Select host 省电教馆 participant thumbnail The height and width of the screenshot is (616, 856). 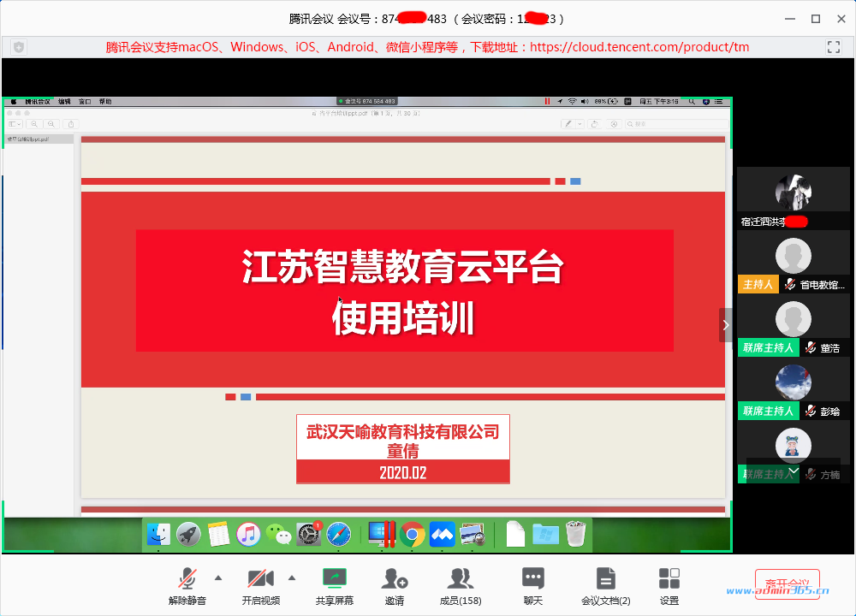point(794,262)
